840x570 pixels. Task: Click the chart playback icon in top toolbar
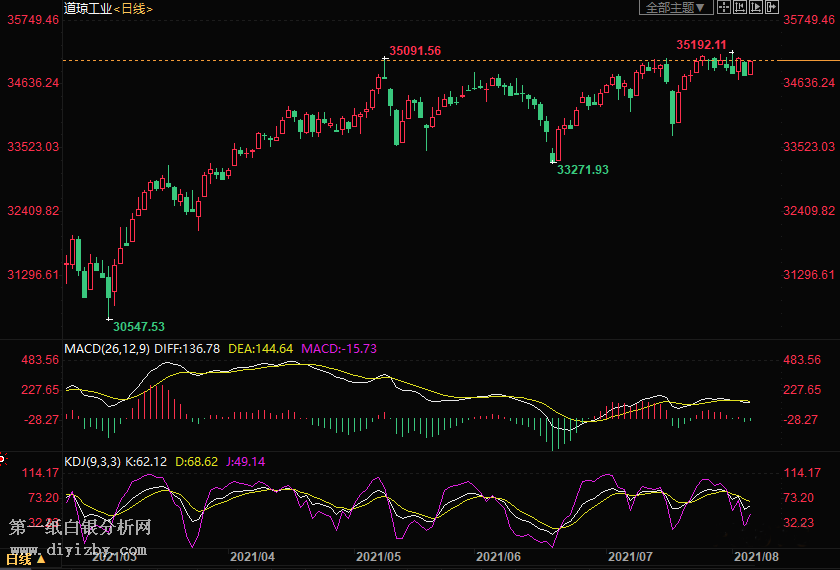coord(756,7)
